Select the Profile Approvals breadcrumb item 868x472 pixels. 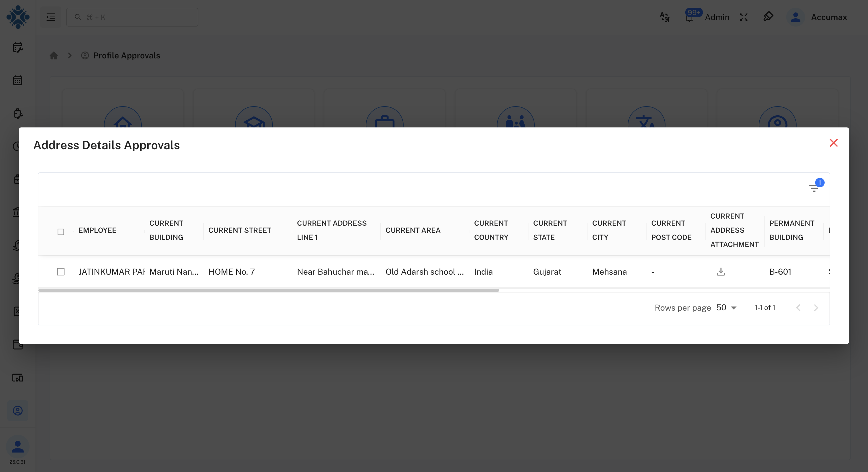pos(126,55)
